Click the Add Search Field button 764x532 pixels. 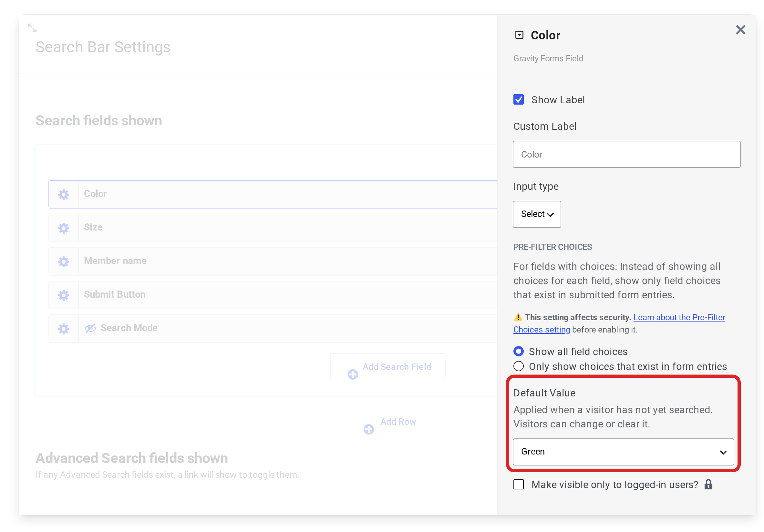click(x=388, y=367)
